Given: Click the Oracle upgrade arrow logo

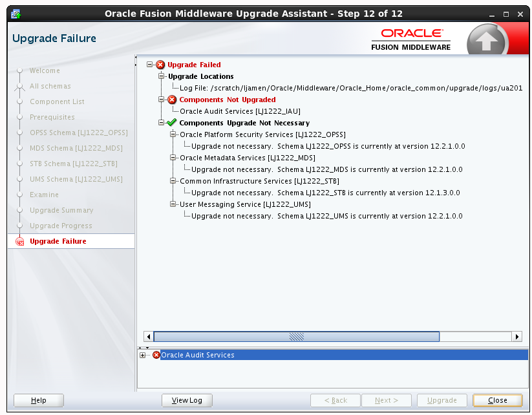Looking at the screenshot, I should tap(487, 40).
